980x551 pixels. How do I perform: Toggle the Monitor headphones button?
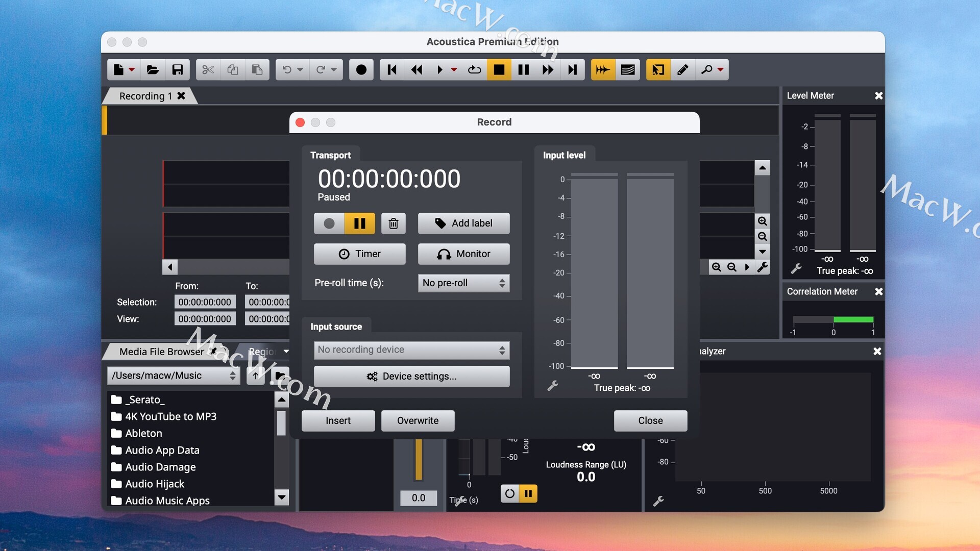(x=463, y=254)
